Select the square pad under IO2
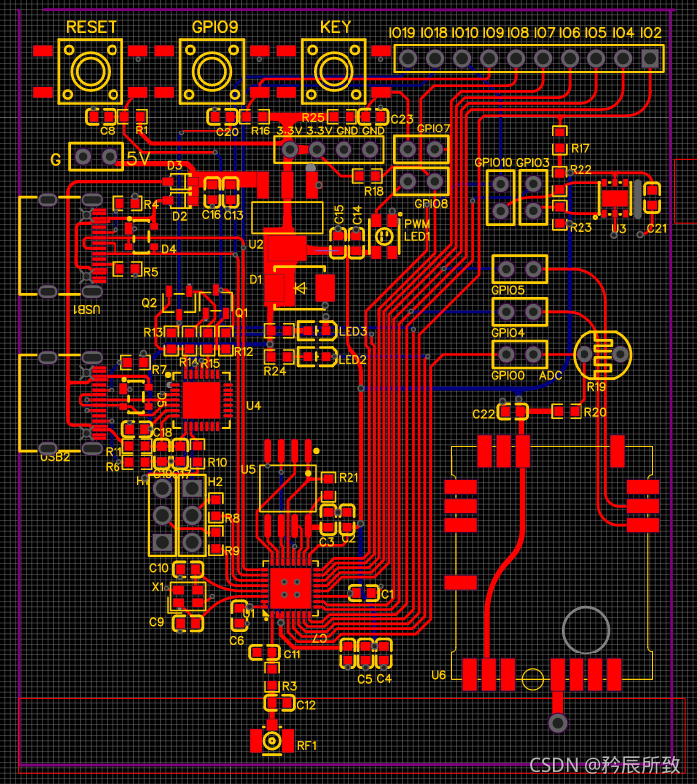The image size is (697, 784). pos(650,59)
